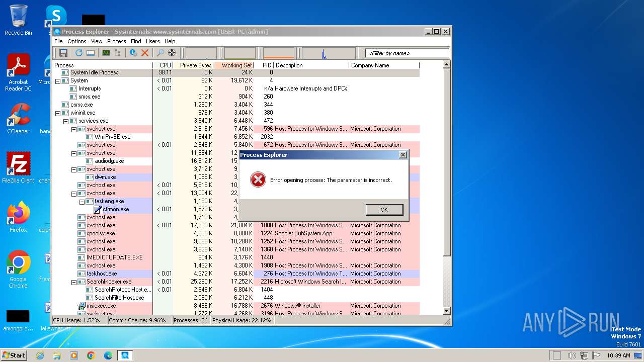The width and height of the screenshot is (644, 362).
Task: Click Microsoft Edge taskbar icon
Action: pyautogui.click(x=108, y=355)
